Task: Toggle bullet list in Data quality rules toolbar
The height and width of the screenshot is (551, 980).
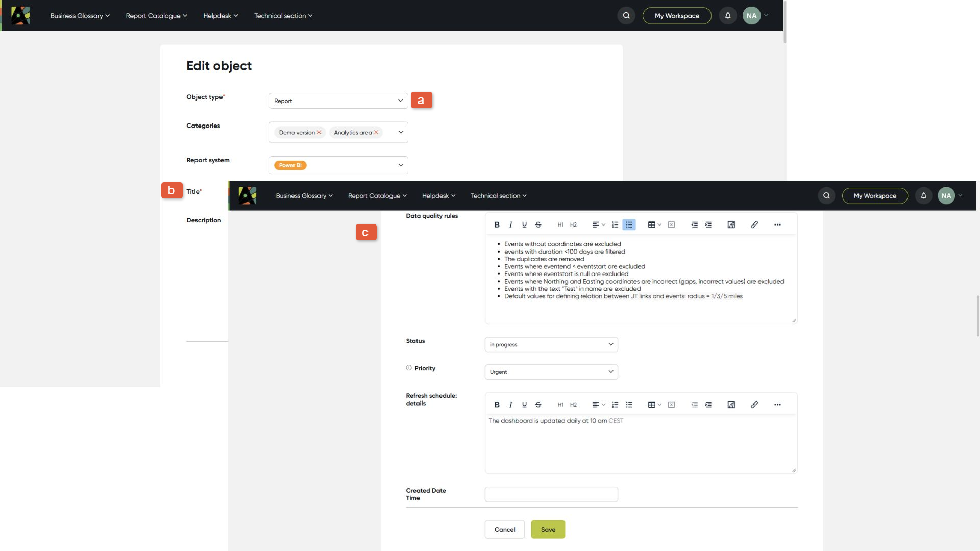Action: (629, 224)
